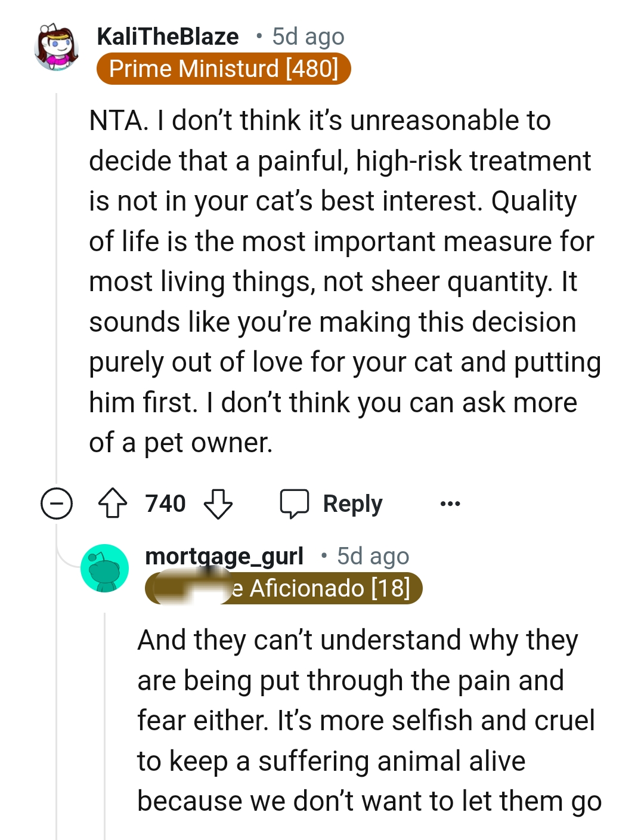
Task: Tap the 740 vote count
Action: (165, 504)
